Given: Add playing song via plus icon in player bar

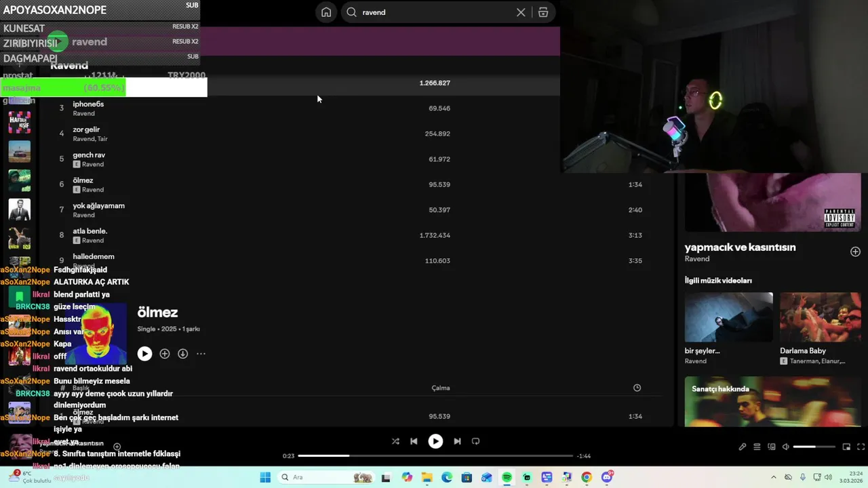Looking at the screenshot, I should pos(117,447).
